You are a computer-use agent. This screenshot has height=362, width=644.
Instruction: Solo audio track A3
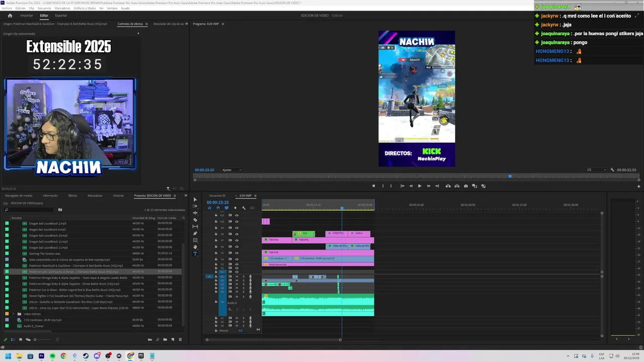pos(244,284)
